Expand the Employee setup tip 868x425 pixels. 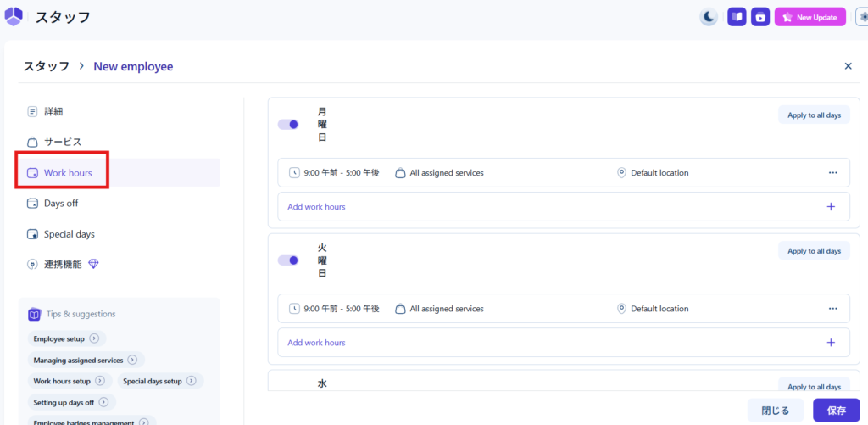click(94, 338)
